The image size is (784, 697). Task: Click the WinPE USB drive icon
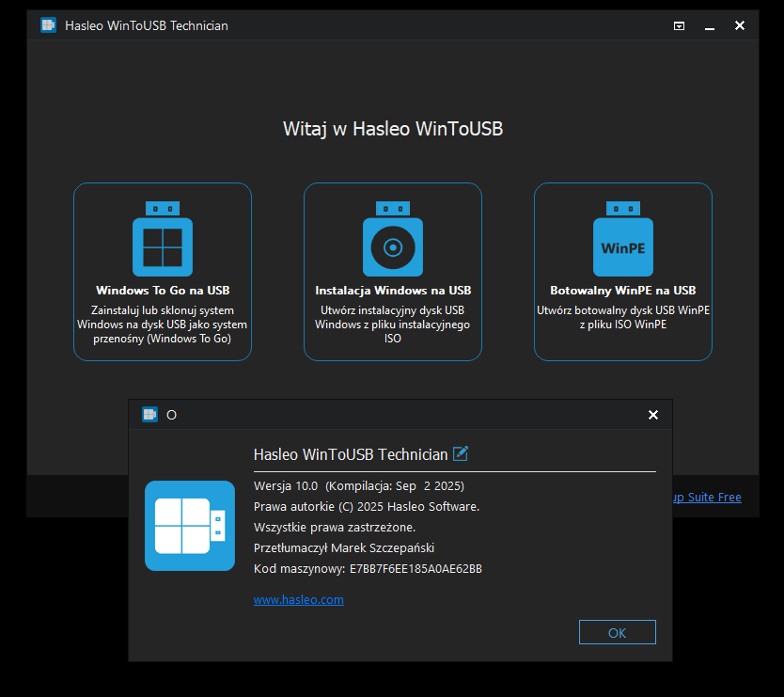click(x=623, y=239)
